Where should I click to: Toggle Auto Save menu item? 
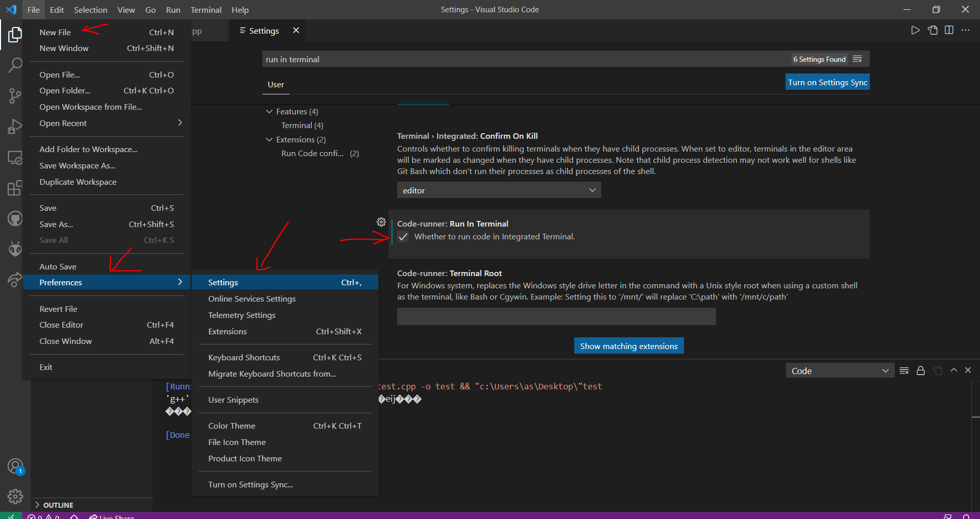click(x=106, y=266)
